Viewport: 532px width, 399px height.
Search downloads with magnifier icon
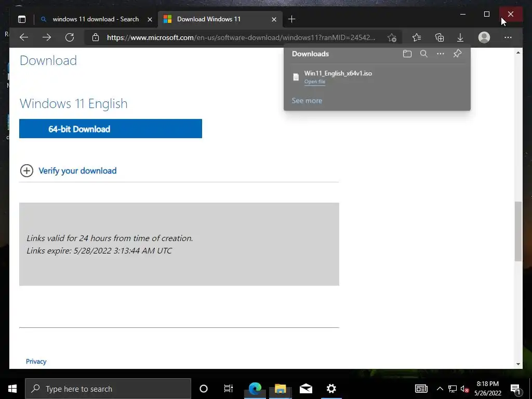pos(424,54)
